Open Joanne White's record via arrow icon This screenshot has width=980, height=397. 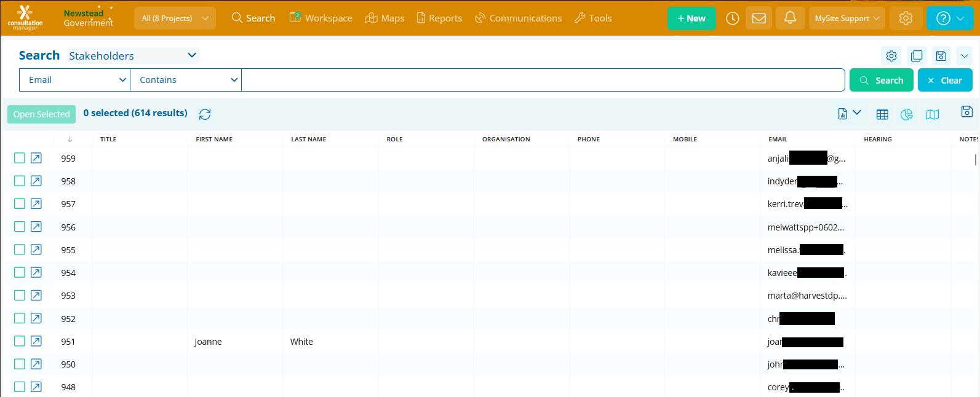click(36, 341)
